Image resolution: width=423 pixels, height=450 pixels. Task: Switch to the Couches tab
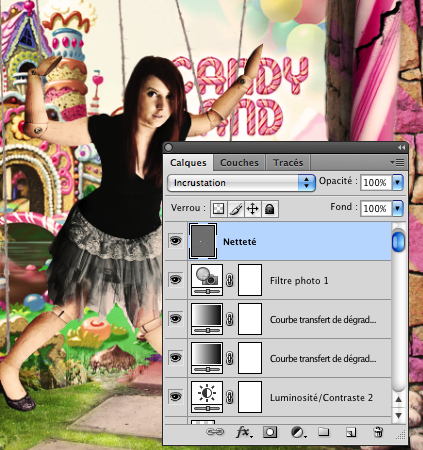239,163
